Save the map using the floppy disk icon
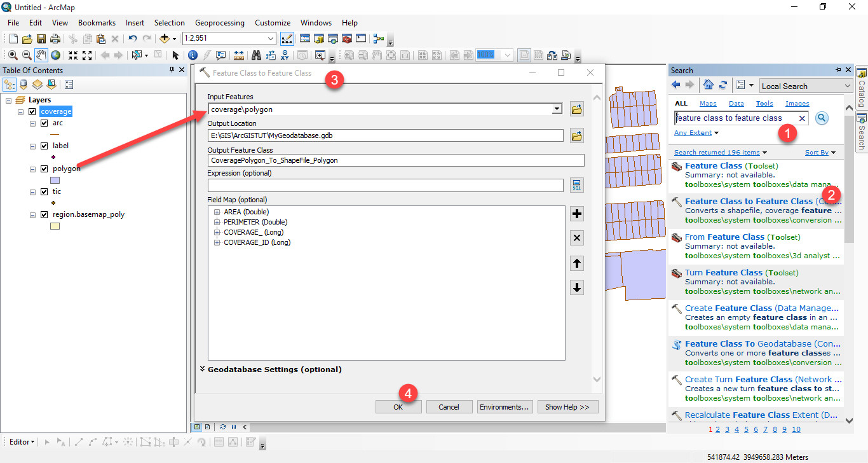868x463 pixels. (41, 39)
